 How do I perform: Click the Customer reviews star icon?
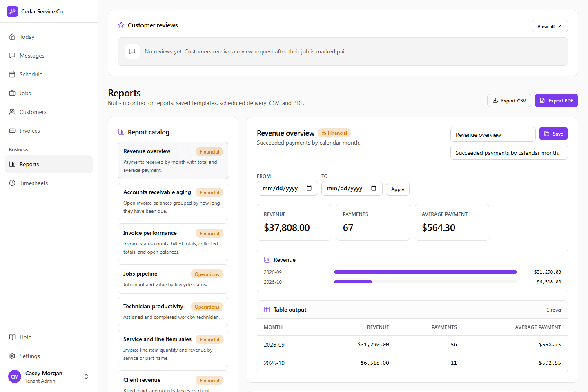[121, 25]
